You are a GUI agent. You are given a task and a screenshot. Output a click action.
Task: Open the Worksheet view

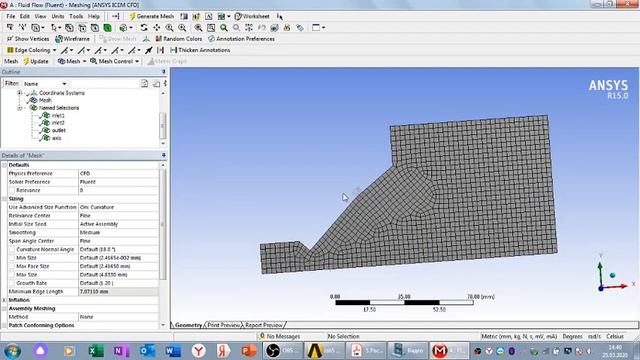(252, 16)
